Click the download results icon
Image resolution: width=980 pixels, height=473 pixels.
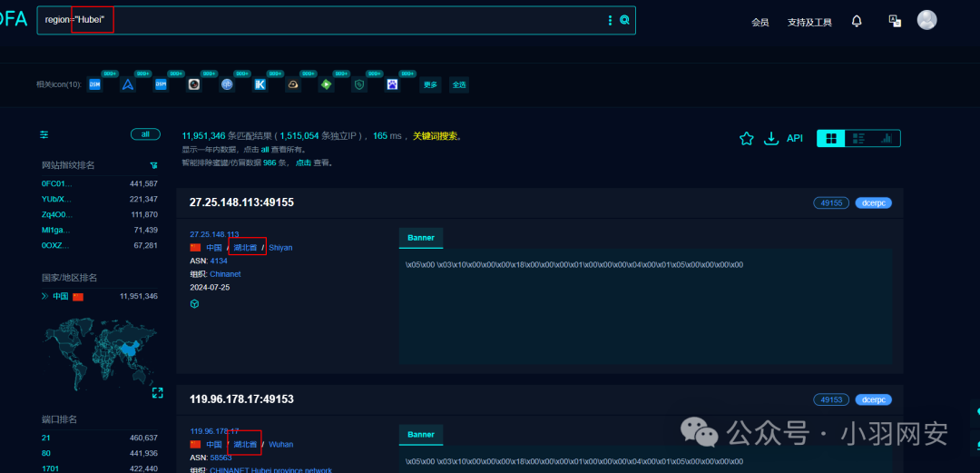point(771,138)
